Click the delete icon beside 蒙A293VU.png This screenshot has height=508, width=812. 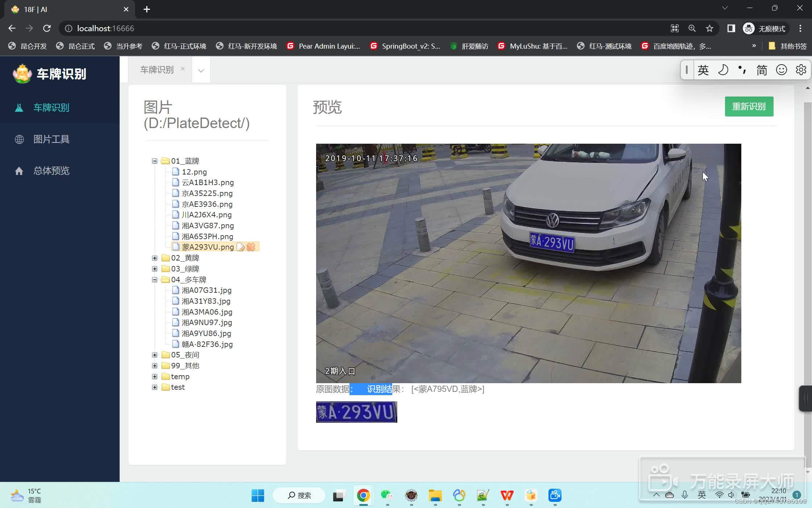251,247
